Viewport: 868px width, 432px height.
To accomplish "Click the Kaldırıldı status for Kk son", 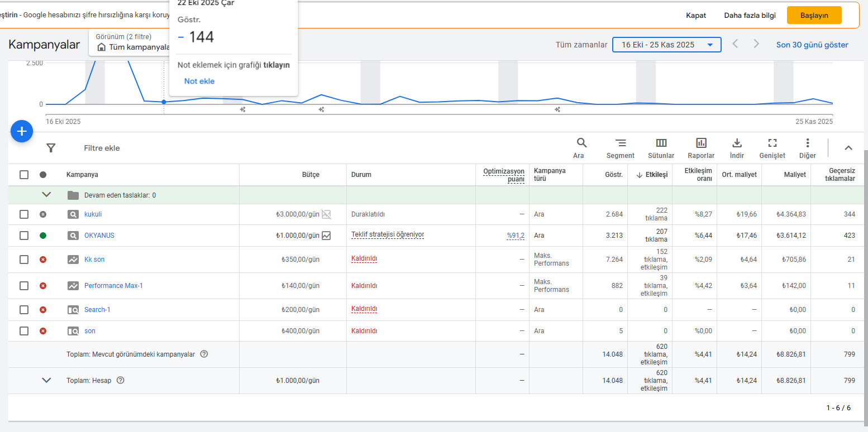I will 364,259.
